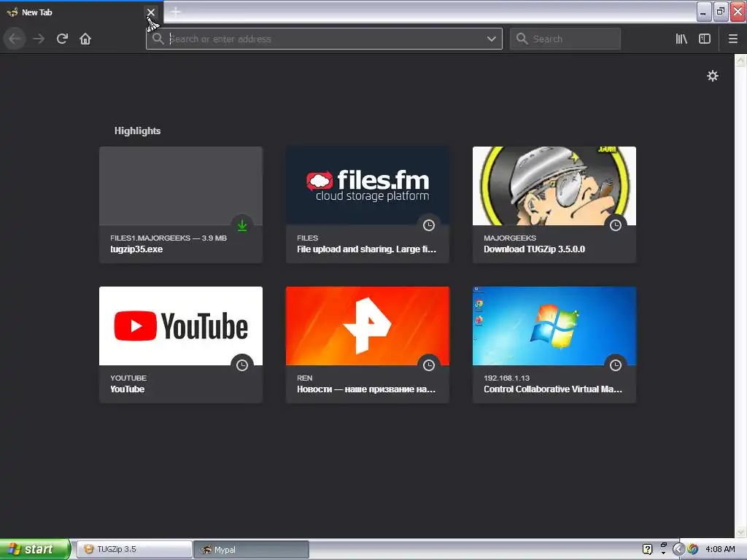Restore down the Mypal browser window

[720, 12]
